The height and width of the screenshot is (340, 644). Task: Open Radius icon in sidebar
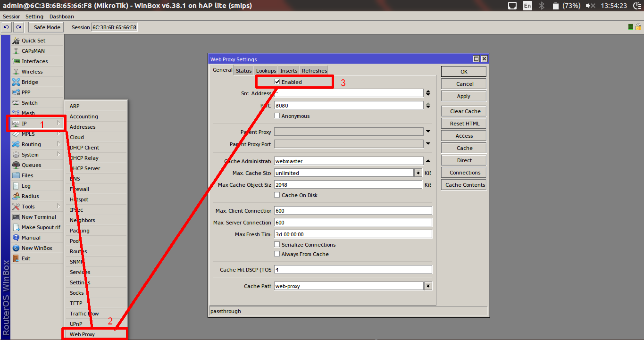(x=16, y=196)
